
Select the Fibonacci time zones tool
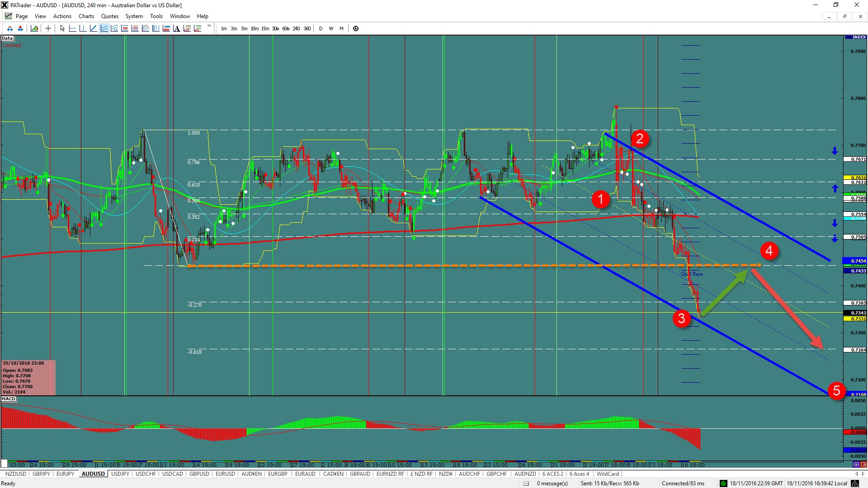point(156,28)
